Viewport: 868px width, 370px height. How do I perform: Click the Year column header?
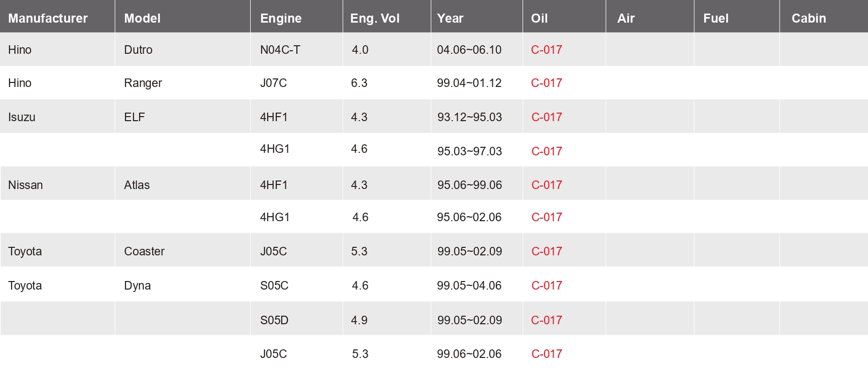(x=450, y=18)
